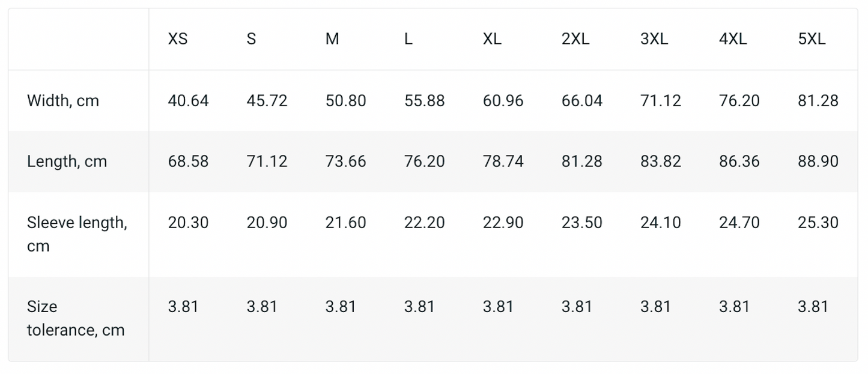Click sleeve length value 20.90
The height and width of the screenshot is (374, 868).
tap(267, 223)
